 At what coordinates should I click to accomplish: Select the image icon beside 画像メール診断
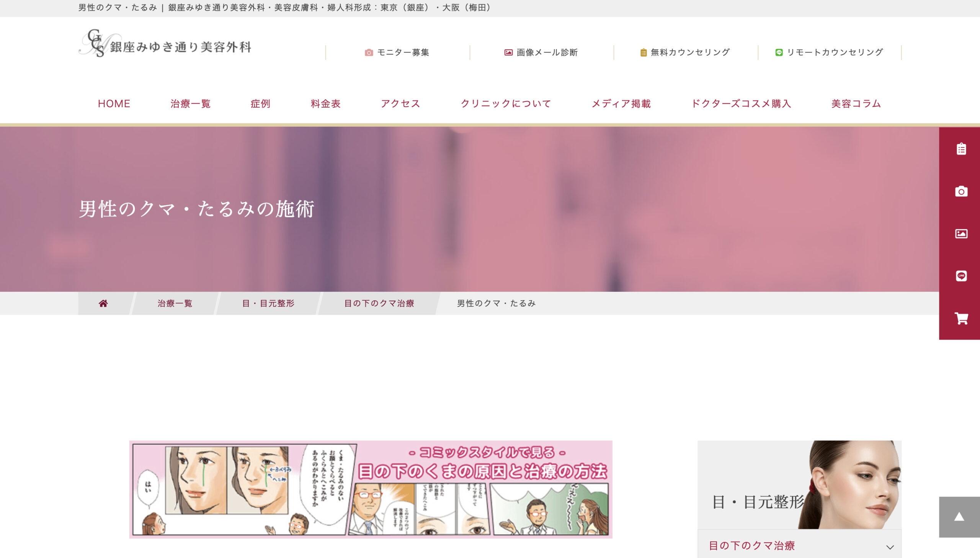point(508,52)
